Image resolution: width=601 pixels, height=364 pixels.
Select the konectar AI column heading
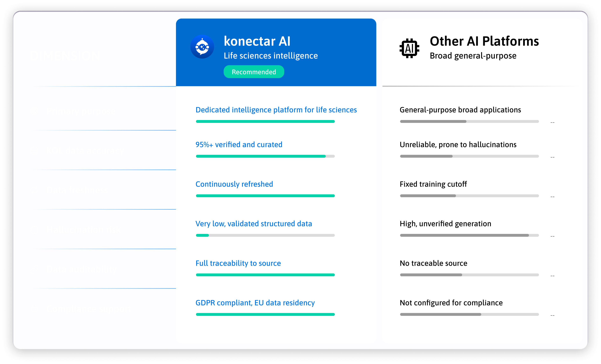coord(257,41)
